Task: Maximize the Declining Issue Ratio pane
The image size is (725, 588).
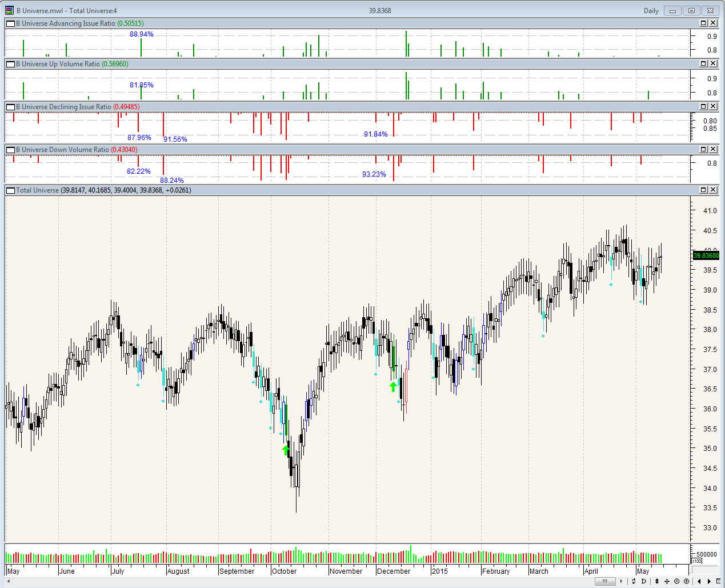Action: pyautogui.click(x=704, y=106)
